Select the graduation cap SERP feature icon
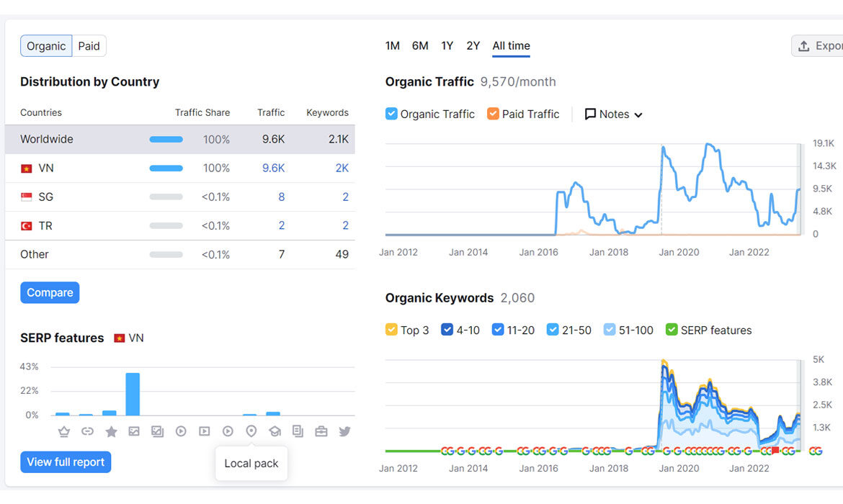Screen dimensions: 843x504 [x=275, y=431]
